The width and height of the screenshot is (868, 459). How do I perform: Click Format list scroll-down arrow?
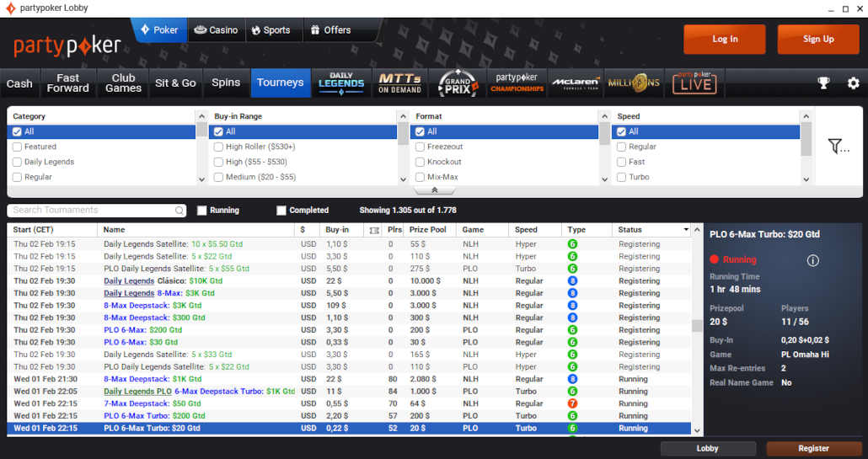pos(604,179)
